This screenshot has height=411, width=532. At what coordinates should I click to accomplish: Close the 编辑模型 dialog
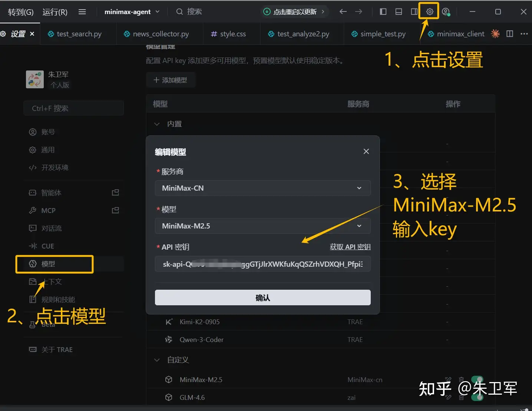366,151
